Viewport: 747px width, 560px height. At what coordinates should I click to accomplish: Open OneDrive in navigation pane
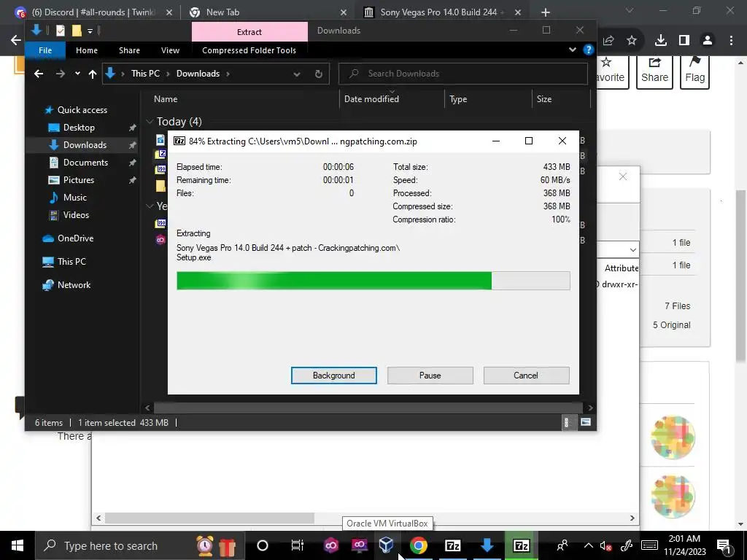click(75, 238)
